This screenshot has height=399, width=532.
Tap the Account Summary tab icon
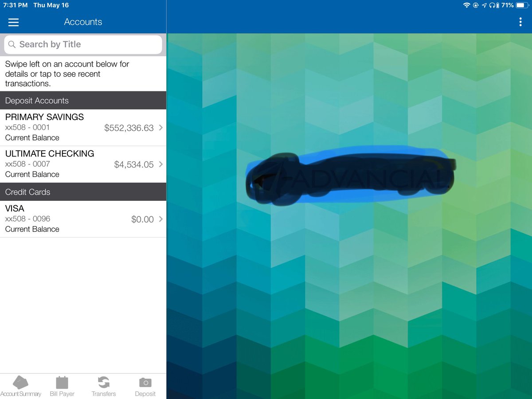click(20, 382)
